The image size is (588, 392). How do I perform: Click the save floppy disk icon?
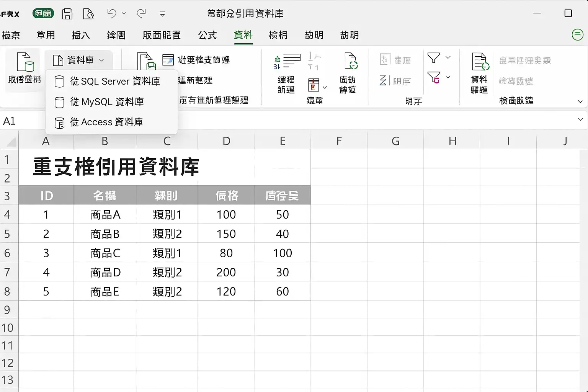click(x=67, y=14)
